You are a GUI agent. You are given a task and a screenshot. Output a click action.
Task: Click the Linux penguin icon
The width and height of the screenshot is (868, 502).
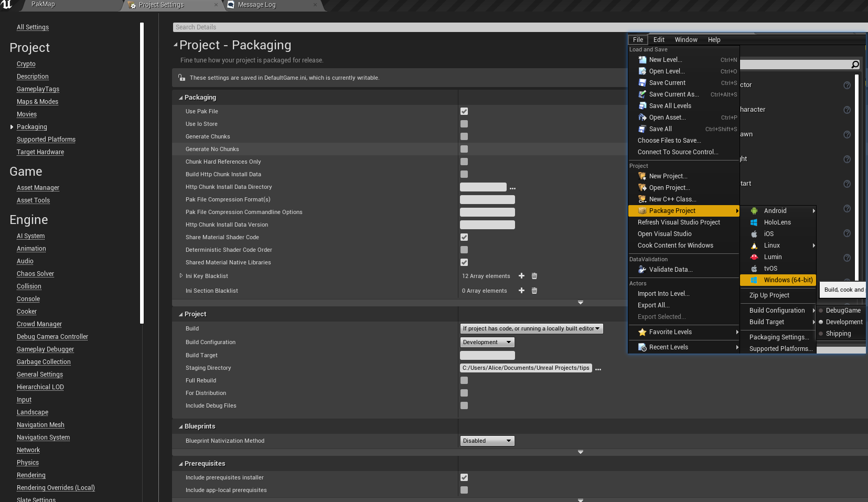pyautogui.click(x=754, y=245)
